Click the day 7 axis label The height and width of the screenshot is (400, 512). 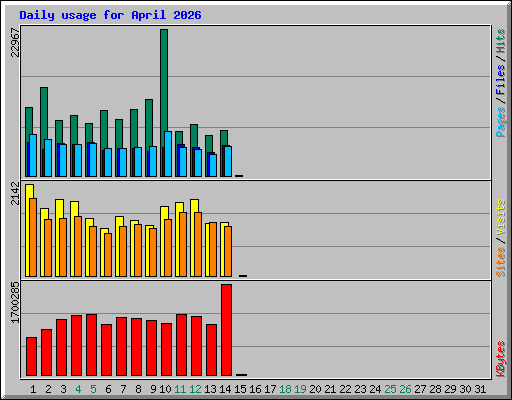click(x=123, y=389)
